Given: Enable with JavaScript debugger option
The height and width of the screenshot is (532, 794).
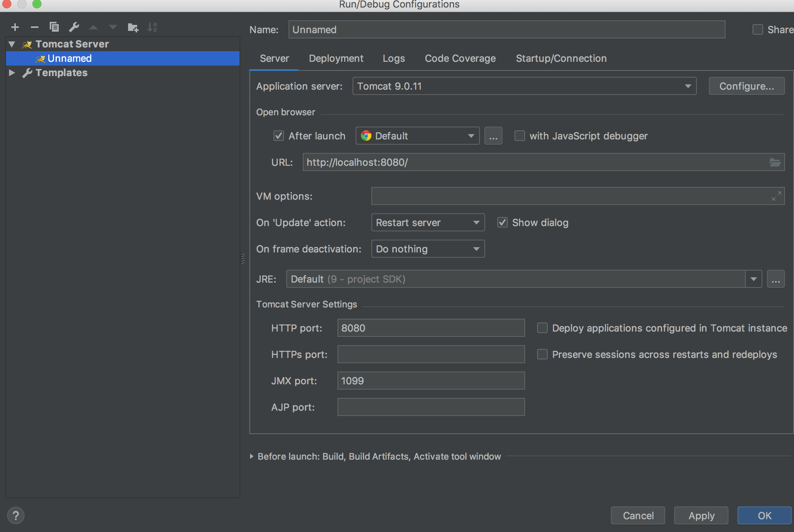Looking at the screenshot, I should point(519,136).
